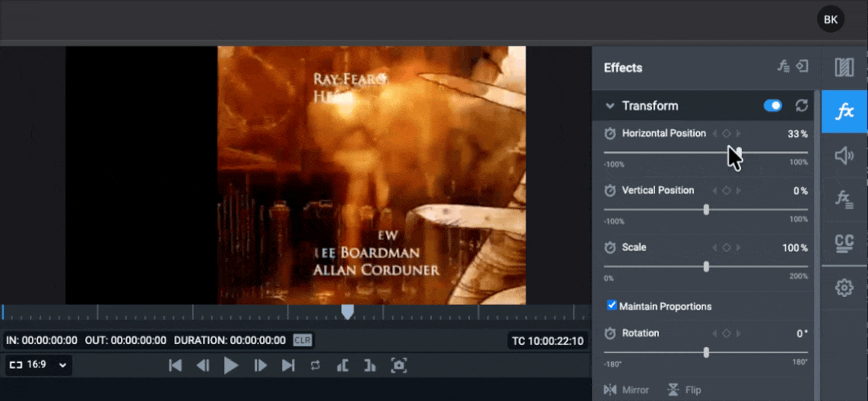The height and width of the screenshot is (401, 868).
Task: Uncheck the Maintain Proportions checkbox
Action: (x=612, y=305)
